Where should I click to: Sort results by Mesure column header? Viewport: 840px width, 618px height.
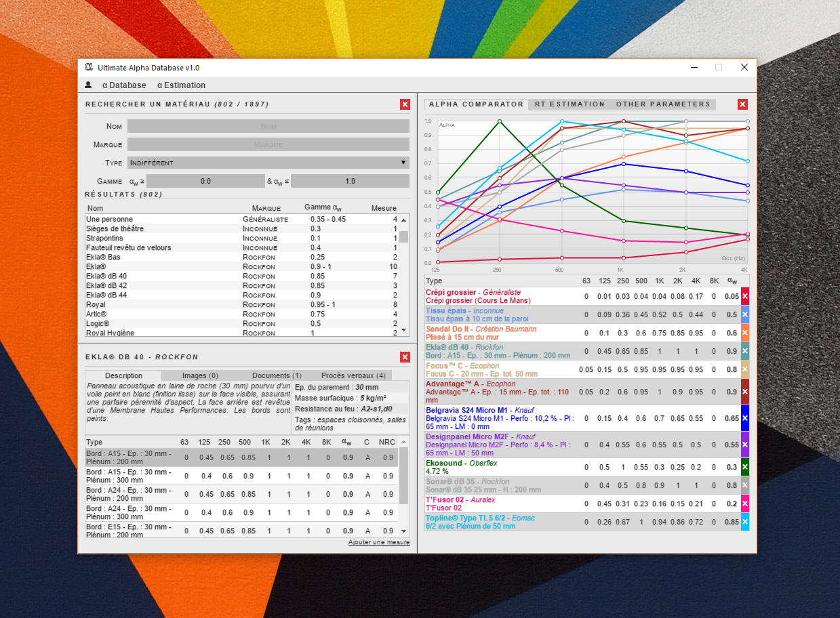tap(384, 208)
